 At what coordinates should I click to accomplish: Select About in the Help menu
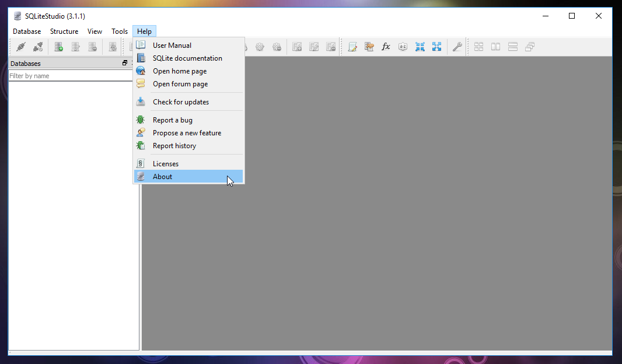coord(188,176)
